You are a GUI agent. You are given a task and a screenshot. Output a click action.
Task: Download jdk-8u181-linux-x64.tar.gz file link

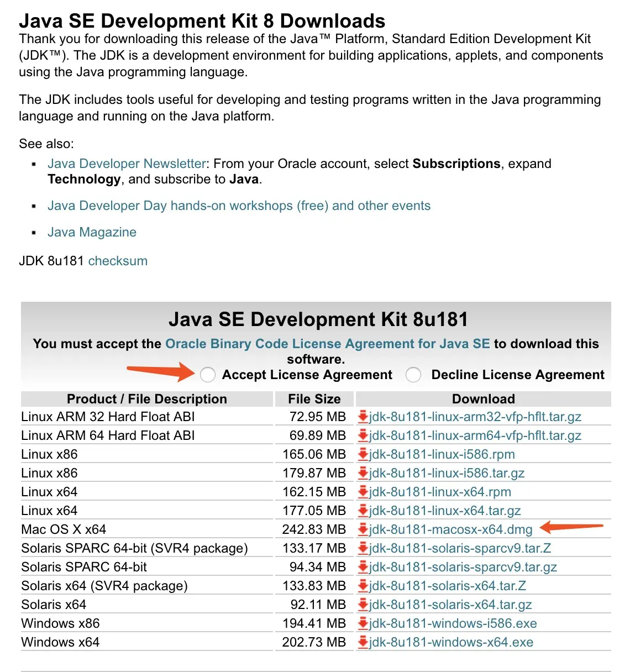[x=445, y=511]
